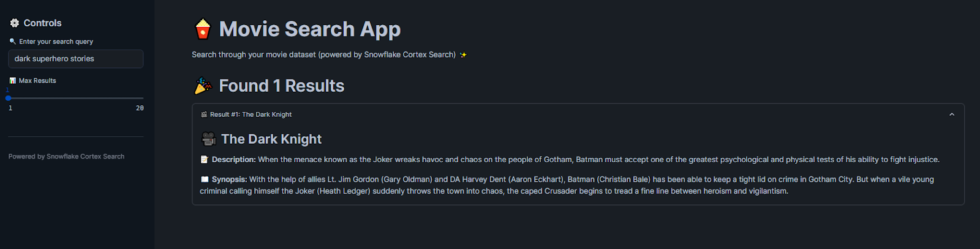Click the slider maximum value 20
This screenshot has width=980, height=249.
140,108
